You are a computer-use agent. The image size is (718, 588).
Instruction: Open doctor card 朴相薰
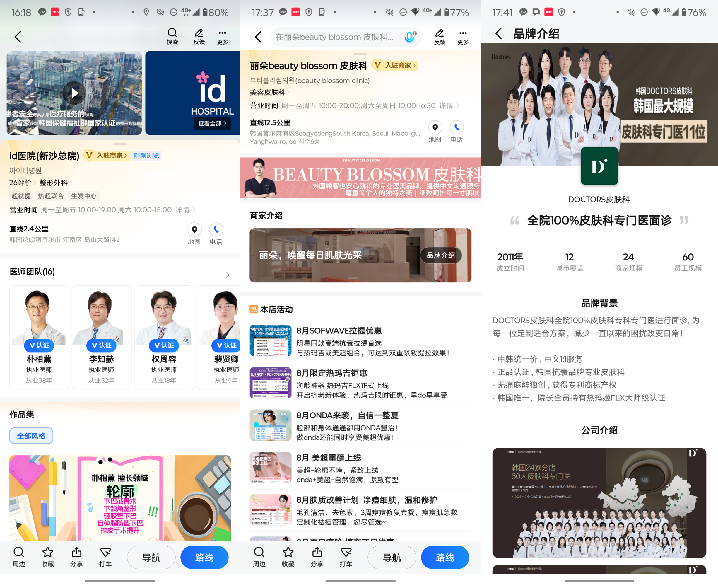(39, 337)
